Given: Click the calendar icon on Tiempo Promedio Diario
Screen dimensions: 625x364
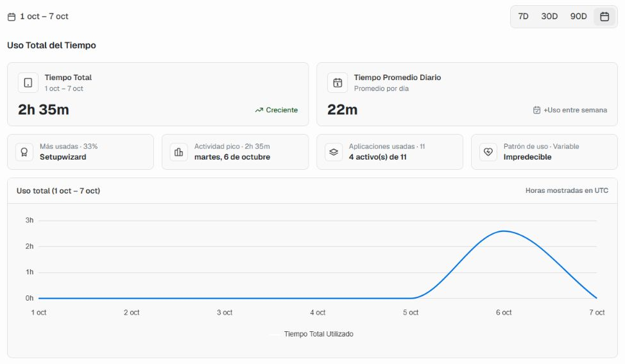Looking at the screenshot, I should tap(338, 83).
